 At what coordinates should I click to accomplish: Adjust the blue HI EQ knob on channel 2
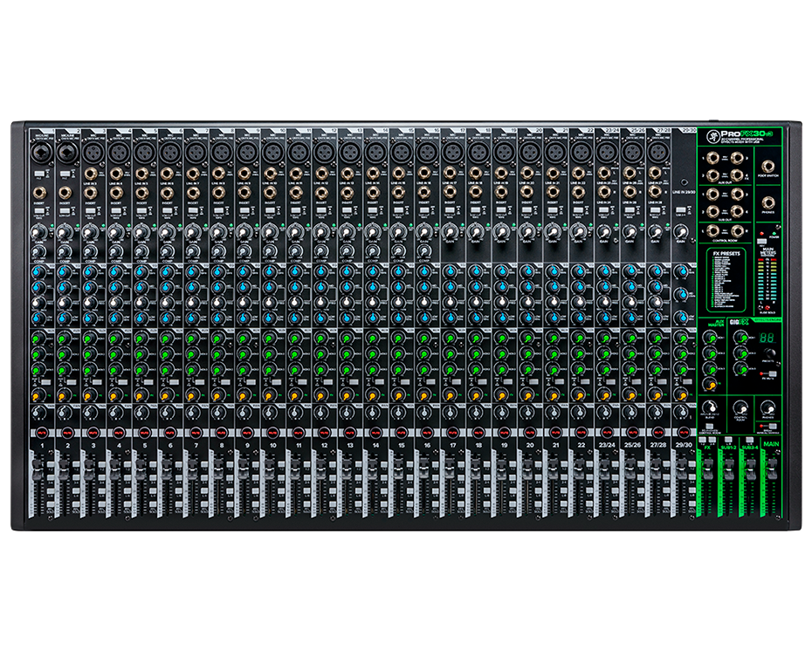(65, 271)
